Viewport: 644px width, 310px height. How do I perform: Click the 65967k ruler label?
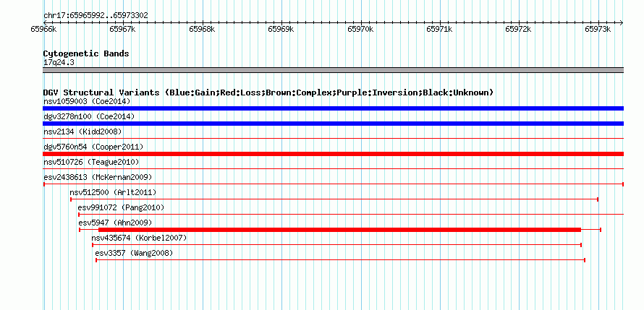(122, 29)
